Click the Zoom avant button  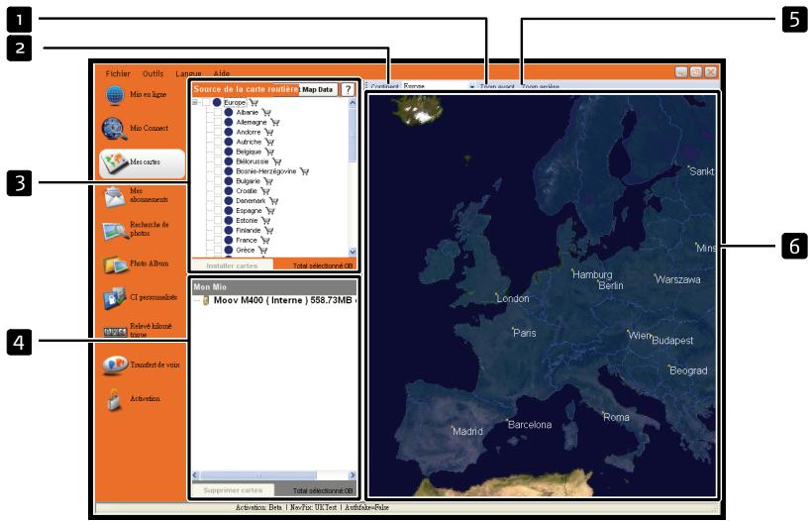pyautogui.click(x=497, y=87)
